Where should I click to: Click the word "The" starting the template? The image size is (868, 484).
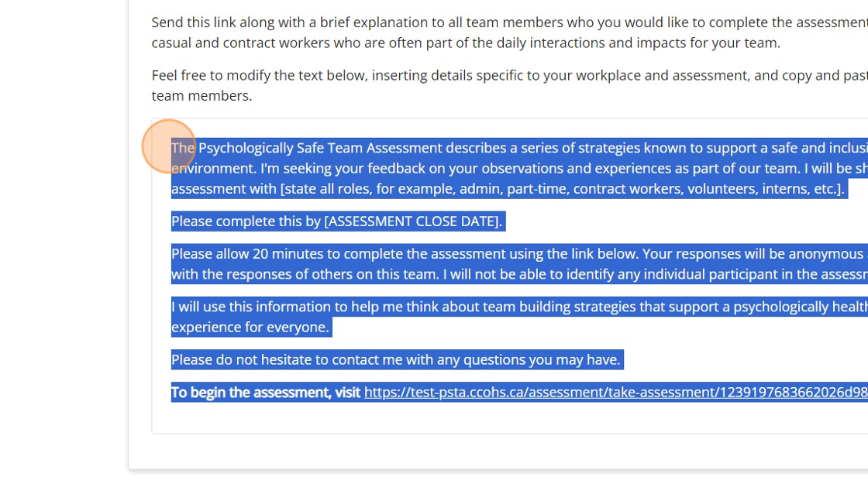coord(183,148)
